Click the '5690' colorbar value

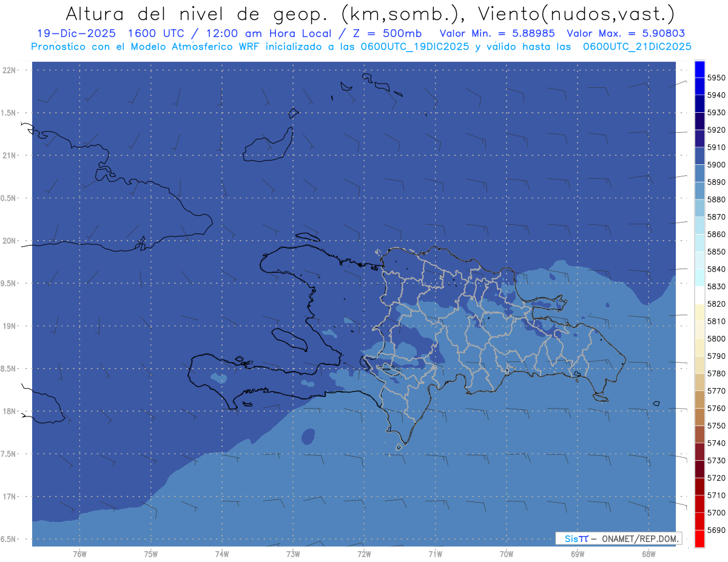pyautogui.click(x=716, y=530)
